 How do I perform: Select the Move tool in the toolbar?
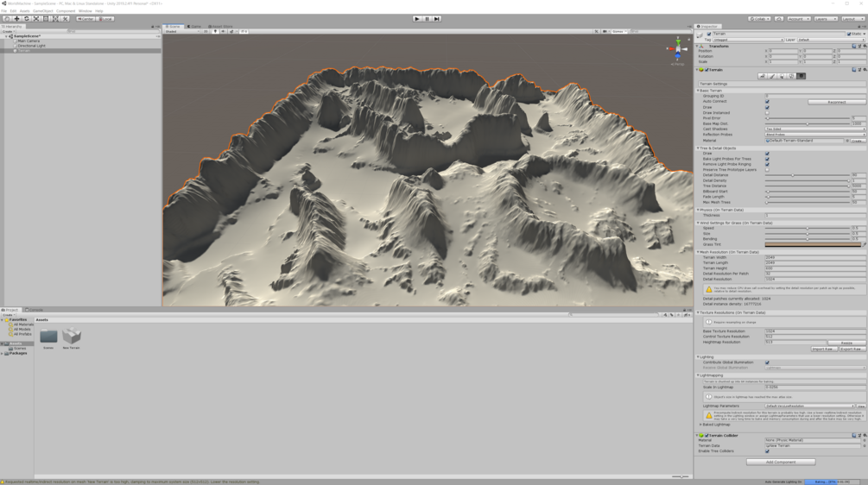tap(16, 19)
